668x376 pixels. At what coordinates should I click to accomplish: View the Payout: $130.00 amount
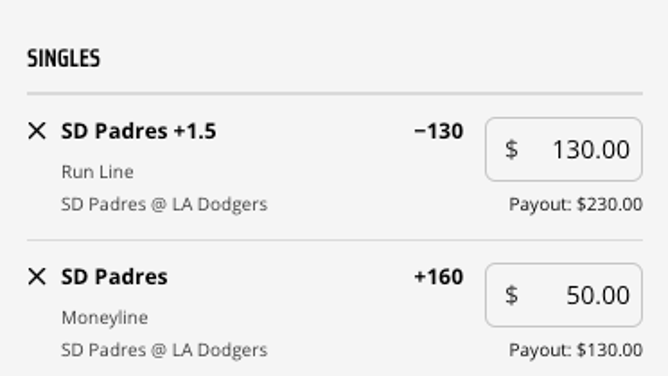pos(576,350)
